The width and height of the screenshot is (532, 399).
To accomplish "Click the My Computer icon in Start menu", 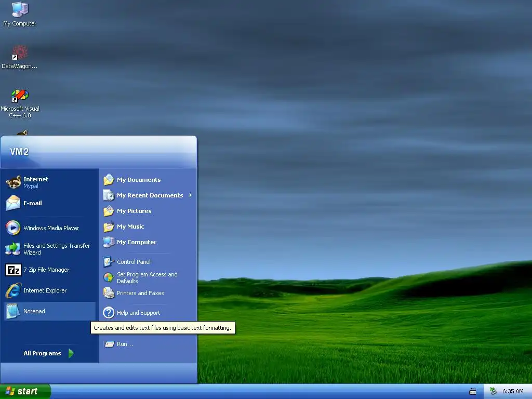I will 109,242.
